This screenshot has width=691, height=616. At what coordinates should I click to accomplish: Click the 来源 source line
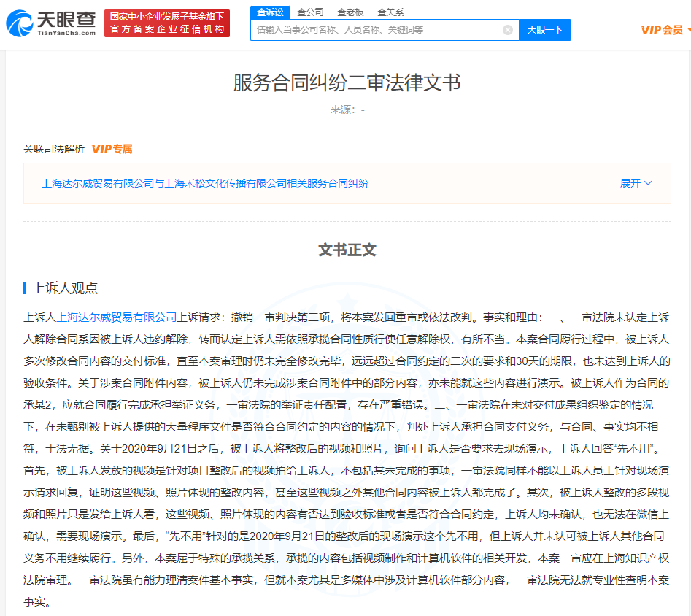[347, 109]
